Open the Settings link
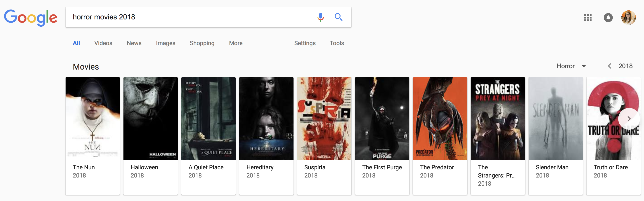 (x=305, y=43)
